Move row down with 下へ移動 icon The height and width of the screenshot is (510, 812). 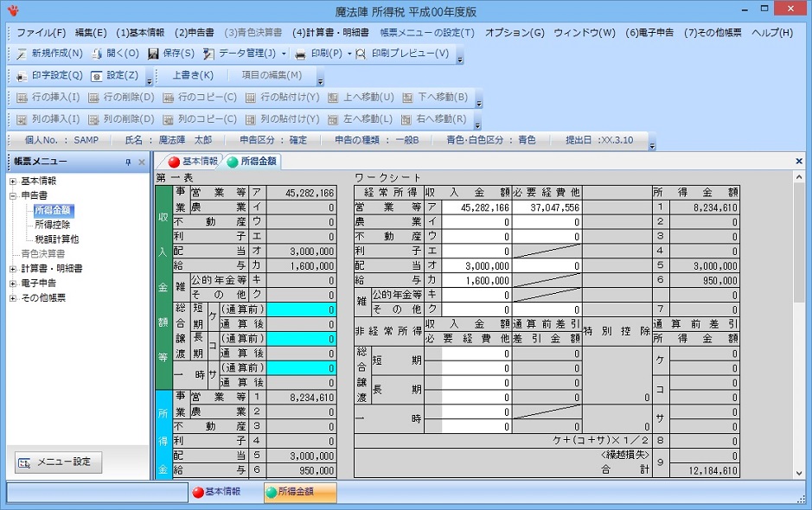point(423,98)
